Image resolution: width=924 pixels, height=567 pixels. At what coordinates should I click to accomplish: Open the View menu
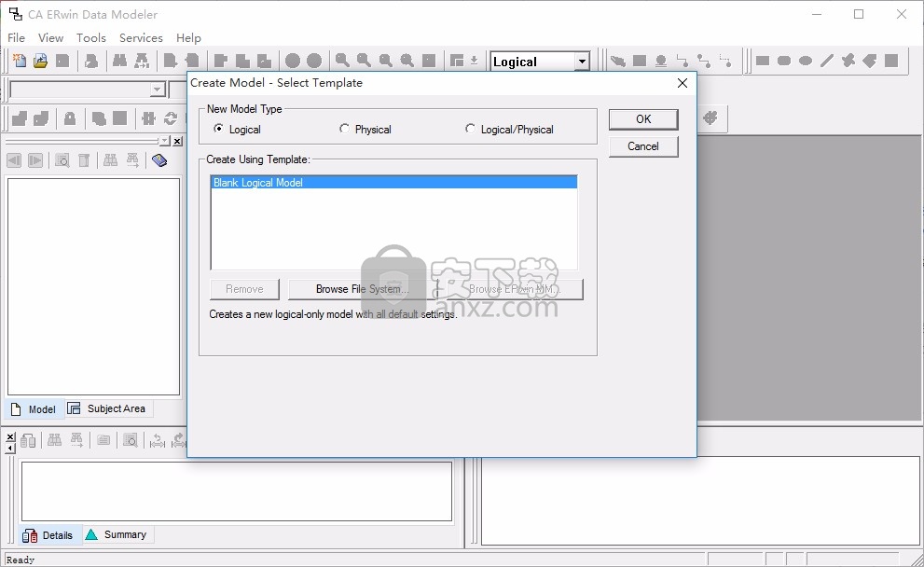tap(50, 37)
